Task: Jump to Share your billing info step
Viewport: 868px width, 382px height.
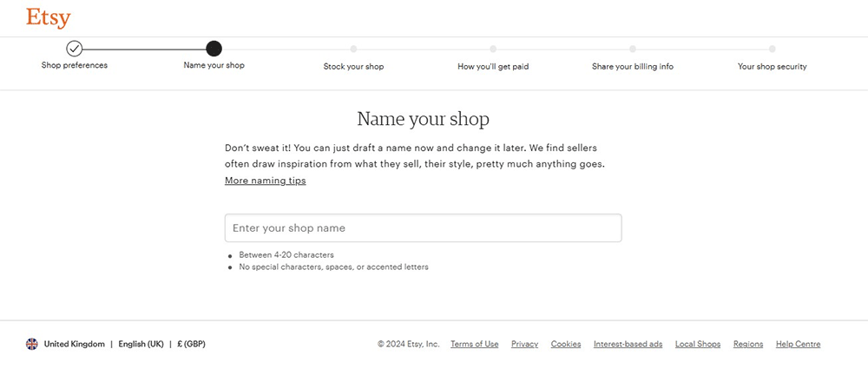Action: tap(632, 66)
